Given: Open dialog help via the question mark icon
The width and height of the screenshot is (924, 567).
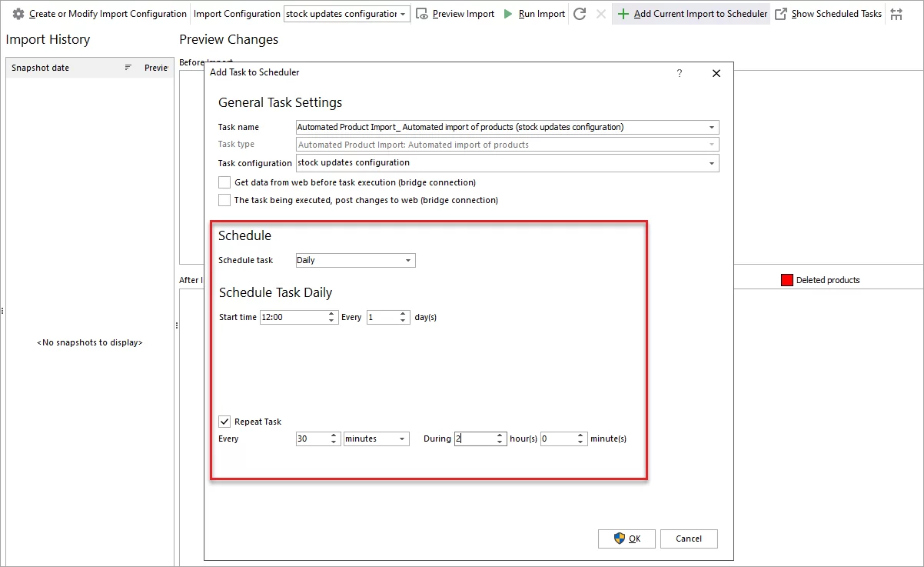Looking at the screenshot, I should coord(679,73).
